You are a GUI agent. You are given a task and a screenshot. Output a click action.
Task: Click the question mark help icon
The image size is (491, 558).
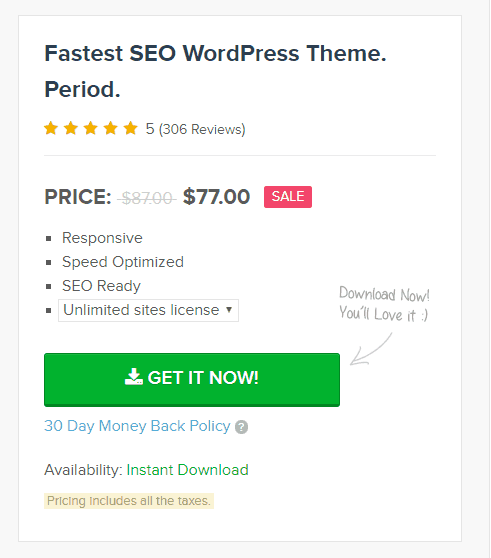pyautogui.click(x=241, y=427)
